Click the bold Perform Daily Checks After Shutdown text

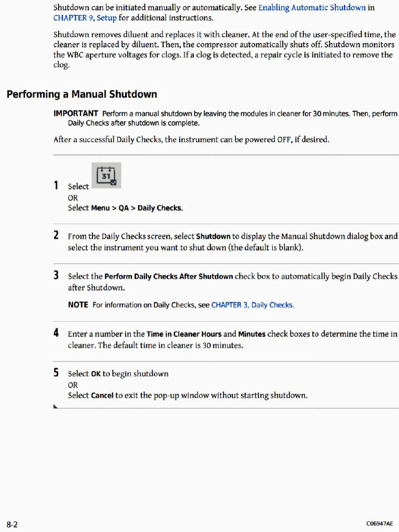[x=169, y=276]
